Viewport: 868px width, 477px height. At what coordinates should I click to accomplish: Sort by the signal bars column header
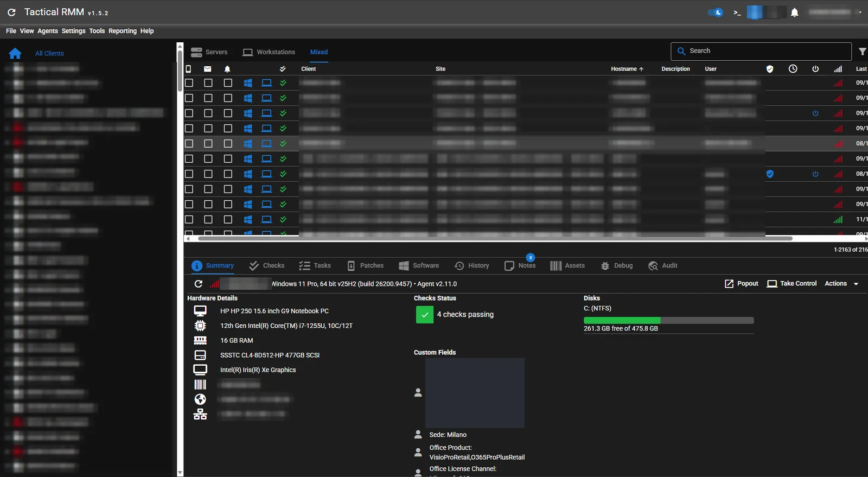tap(838, 69)
